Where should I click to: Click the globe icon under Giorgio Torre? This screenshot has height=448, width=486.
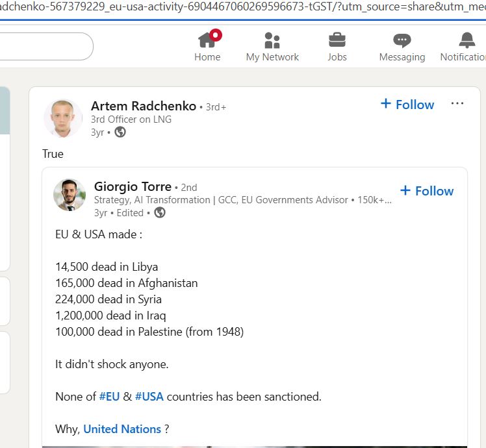pos(160,212)
